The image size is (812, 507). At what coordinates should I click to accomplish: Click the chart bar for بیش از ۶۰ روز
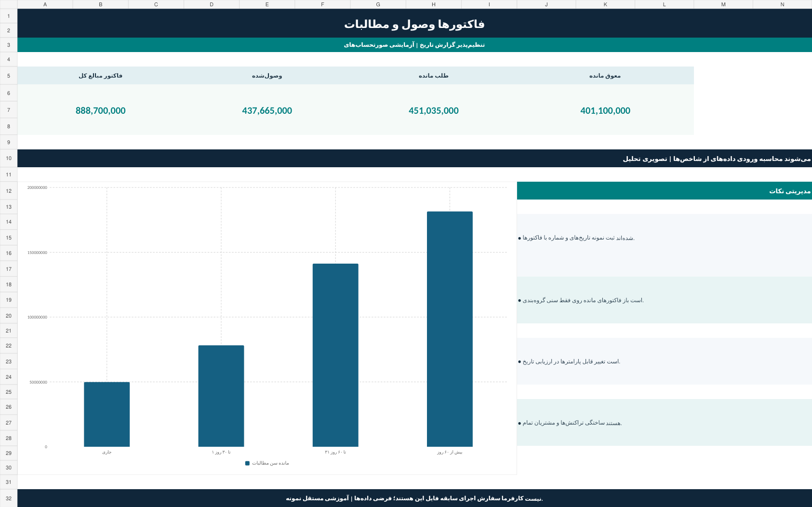(450, 329)
